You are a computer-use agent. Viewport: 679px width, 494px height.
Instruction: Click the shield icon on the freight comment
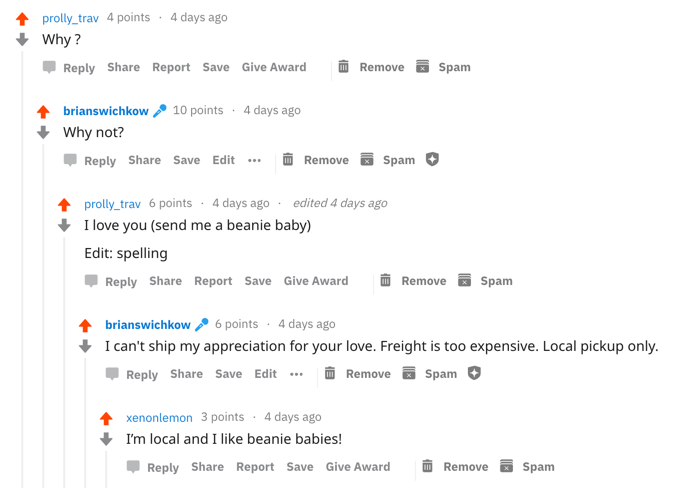click(474, 374)
